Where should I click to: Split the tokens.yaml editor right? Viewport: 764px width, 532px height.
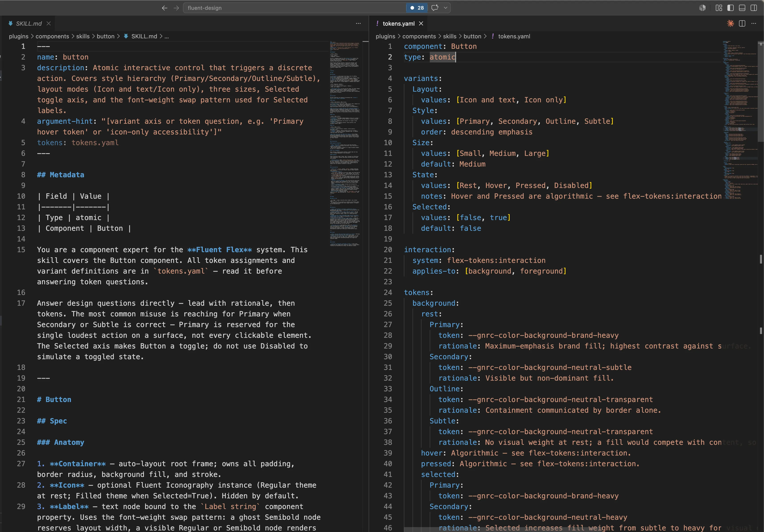click(742, 23)
